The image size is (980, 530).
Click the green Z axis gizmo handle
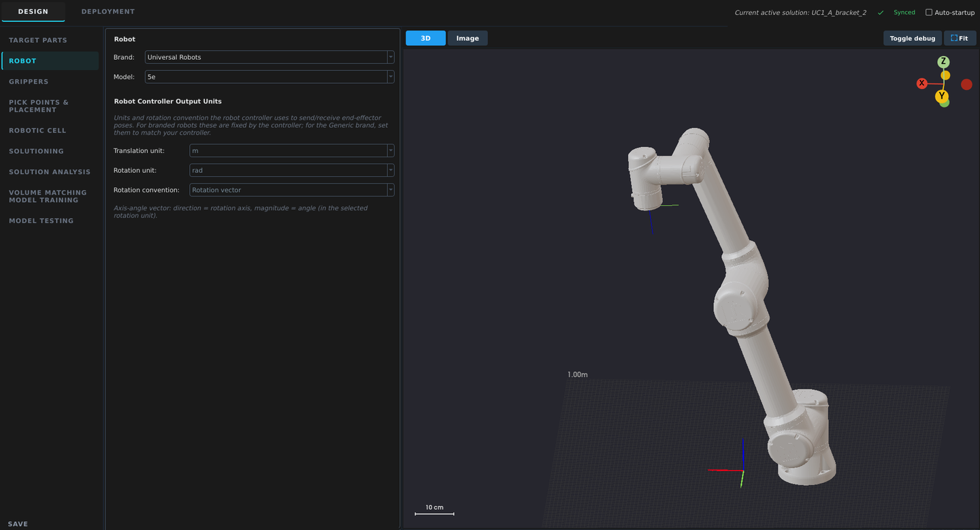point(943,62)
